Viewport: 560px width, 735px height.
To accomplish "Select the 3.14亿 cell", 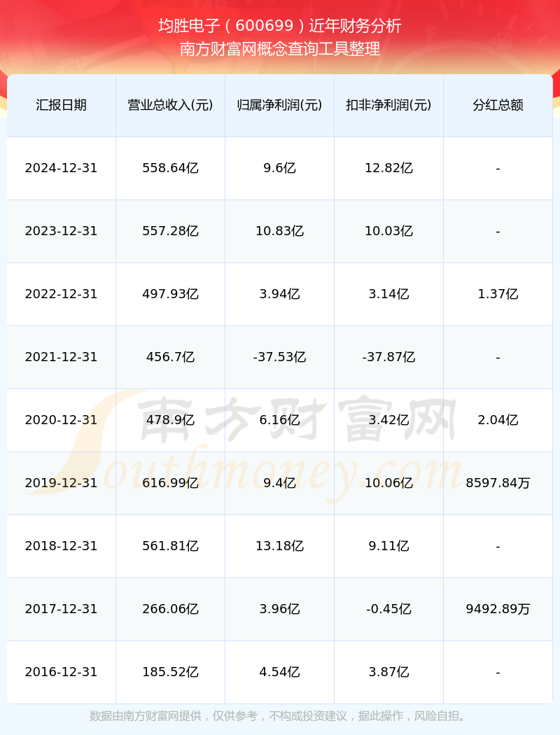I will point(389,294).
